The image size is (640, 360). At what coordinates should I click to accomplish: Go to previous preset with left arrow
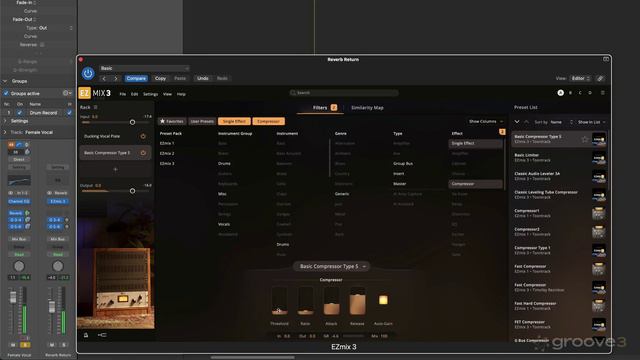(104, 78)
